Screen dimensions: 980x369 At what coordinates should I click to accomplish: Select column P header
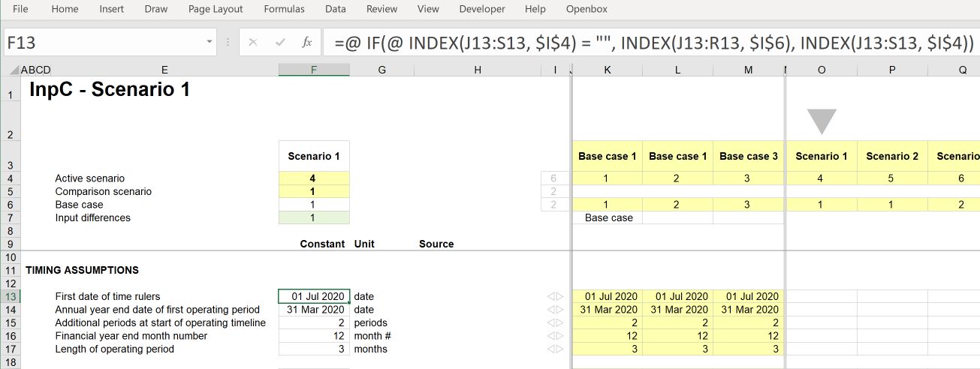(x=892, y=70)
